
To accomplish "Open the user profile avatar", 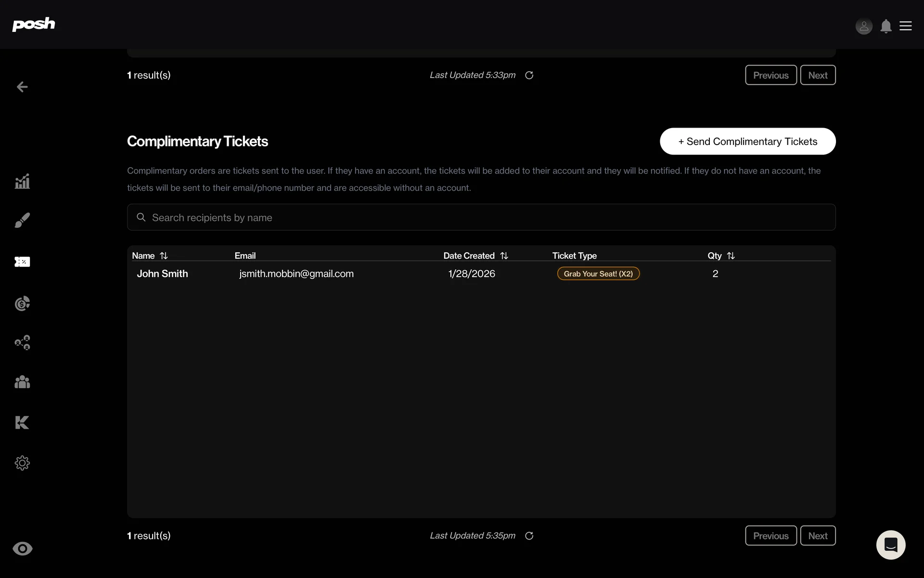I will (864, 26).
